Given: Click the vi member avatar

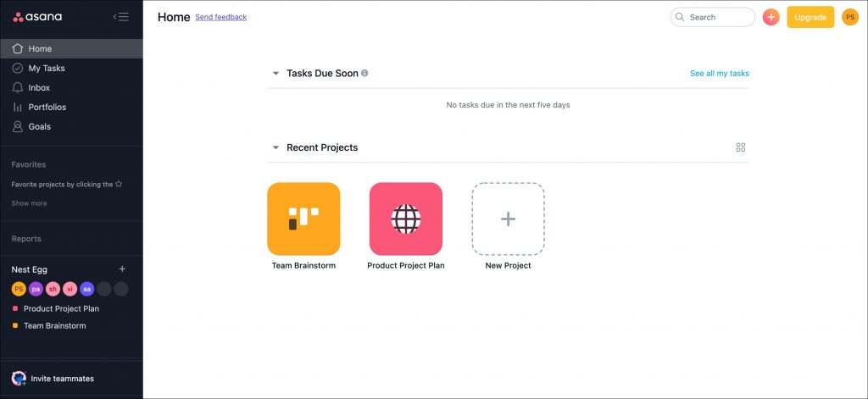Looking at the screenshot, I should click(70, 289).
